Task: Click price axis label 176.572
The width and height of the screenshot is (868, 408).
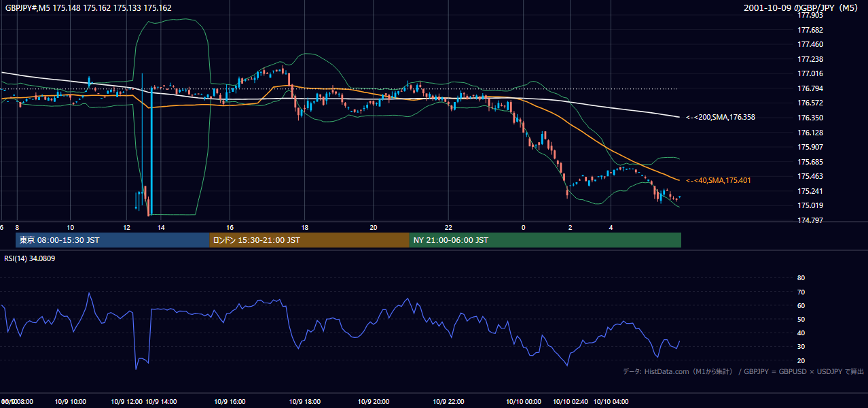Action: [x=810, y=103]
